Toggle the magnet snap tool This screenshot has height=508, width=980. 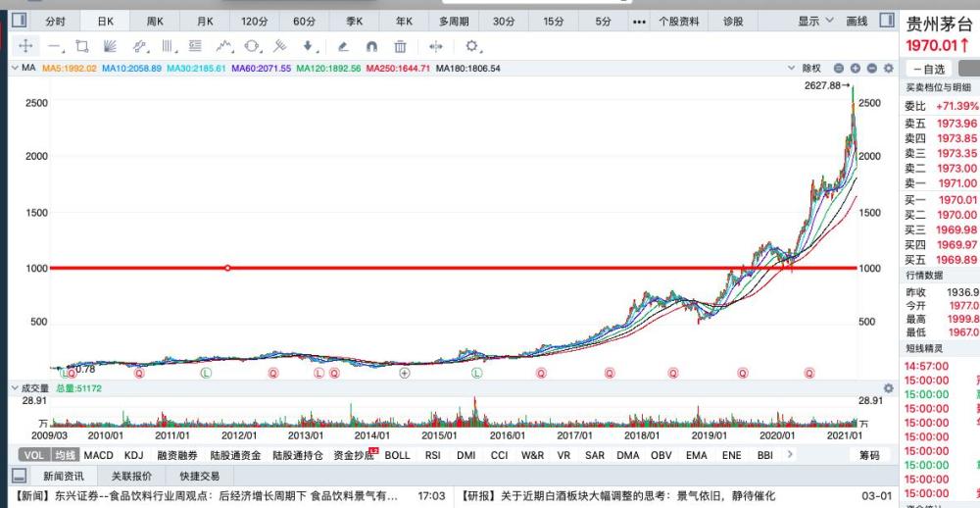371,46
